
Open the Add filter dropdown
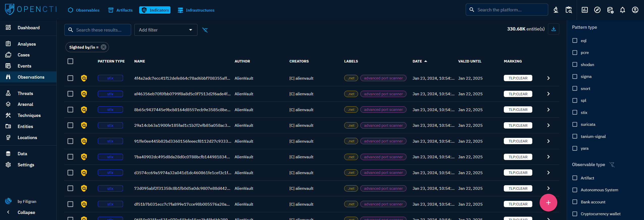166,30
